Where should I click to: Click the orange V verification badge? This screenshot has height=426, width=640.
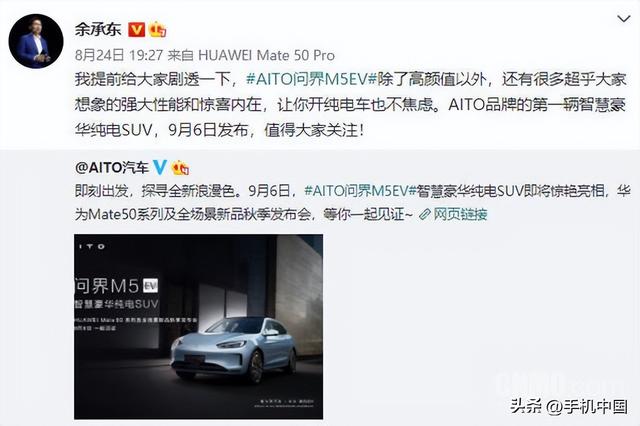tap(137, 29)
